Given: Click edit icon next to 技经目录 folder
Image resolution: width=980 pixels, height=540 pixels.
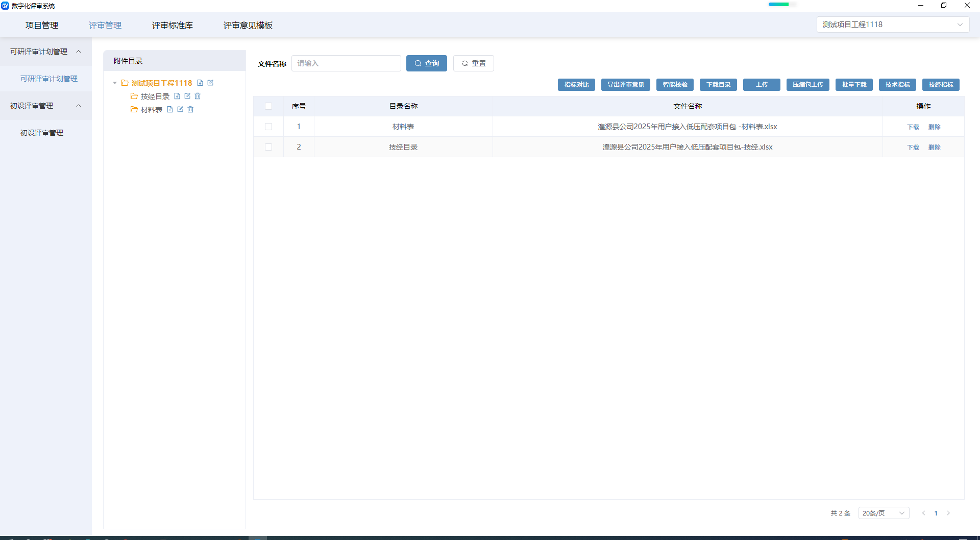Looking at the screenshot, I should (187, 96).
